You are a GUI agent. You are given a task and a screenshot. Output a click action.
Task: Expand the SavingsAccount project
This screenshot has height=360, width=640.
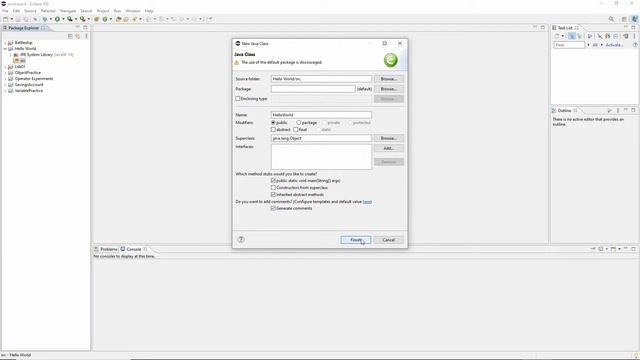coord(5,84)
